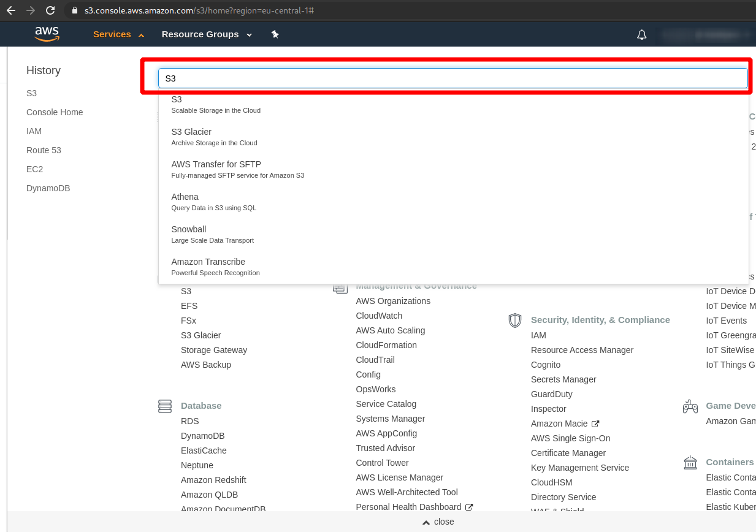This screenshot has height=532, width=756.
Task: Open Certificate Manager
Action: point(568,453)
